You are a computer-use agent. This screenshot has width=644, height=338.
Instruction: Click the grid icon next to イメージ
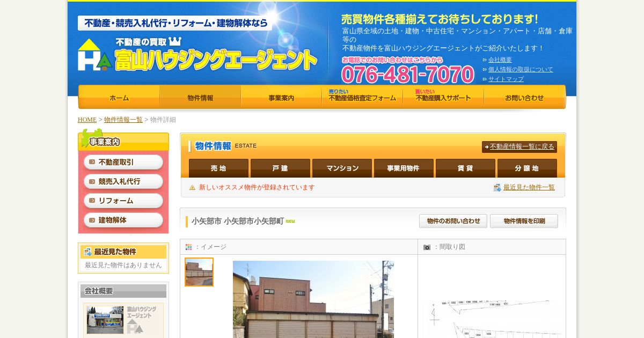[188, 247]
